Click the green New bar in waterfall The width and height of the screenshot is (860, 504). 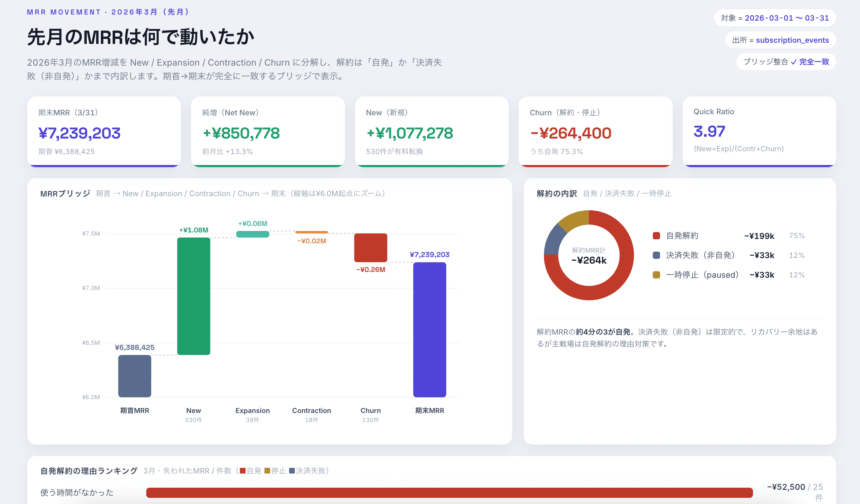(x=194, y=296)
